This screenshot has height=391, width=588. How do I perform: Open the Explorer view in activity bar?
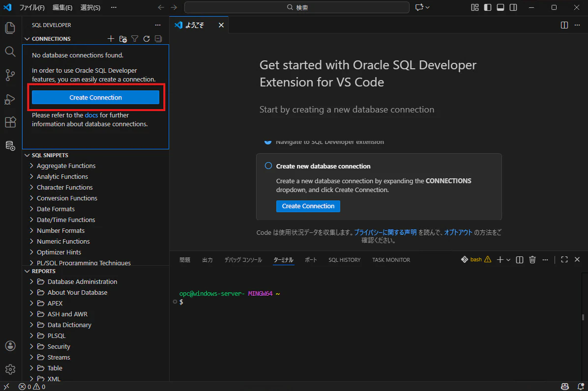[x=10, y=28]
